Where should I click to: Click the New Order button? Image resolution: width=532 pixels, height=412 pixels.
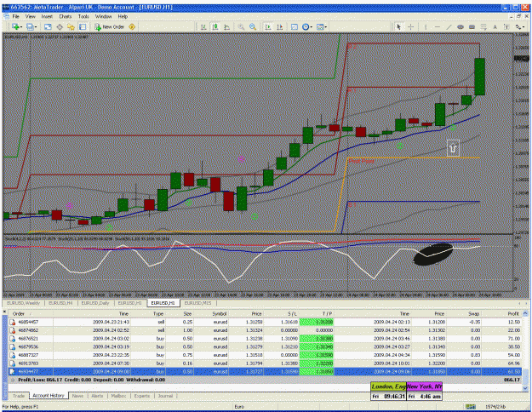109,26
